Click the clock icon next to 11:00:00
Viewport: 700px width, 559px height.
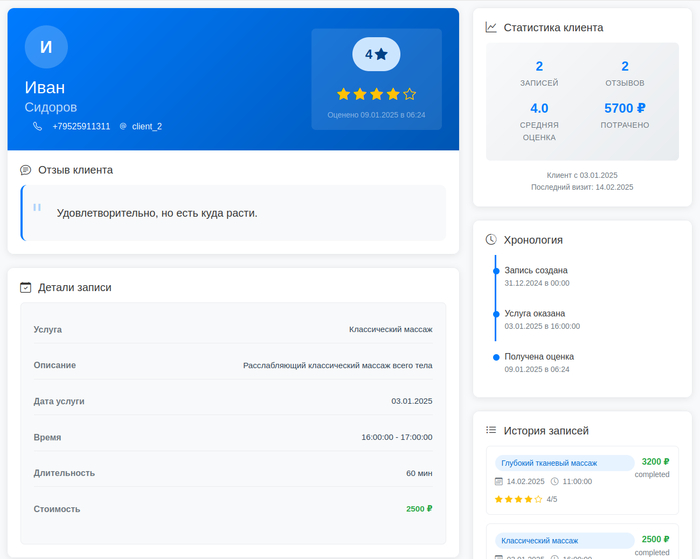tap(554, 481)
